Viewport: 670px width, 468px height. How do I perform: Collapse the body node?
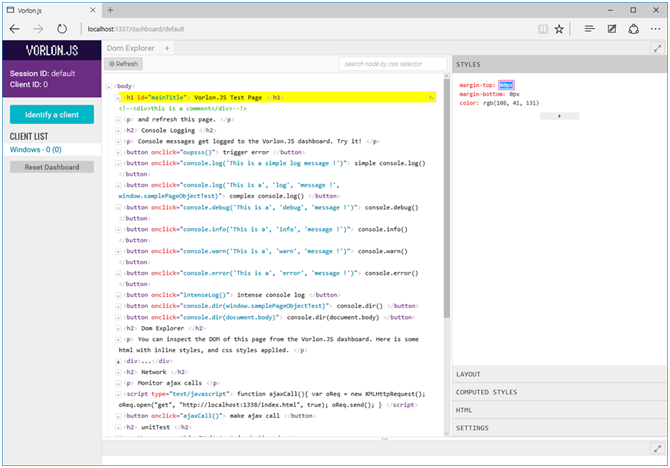point(109,87)
